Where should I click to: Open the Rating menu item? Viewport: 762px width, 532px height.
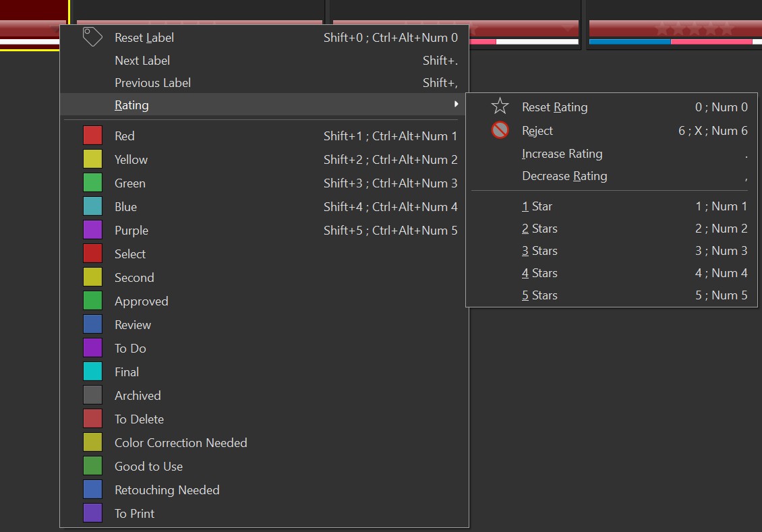click(x=264, y=105)
